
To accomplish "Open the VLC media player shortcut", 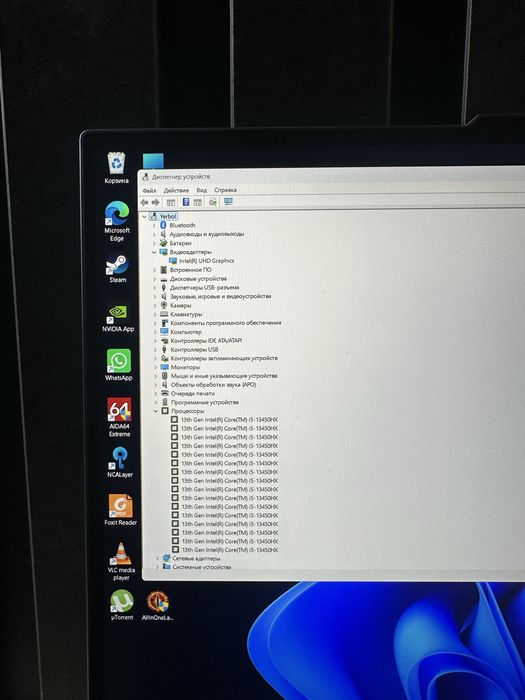I will (121, 561).
